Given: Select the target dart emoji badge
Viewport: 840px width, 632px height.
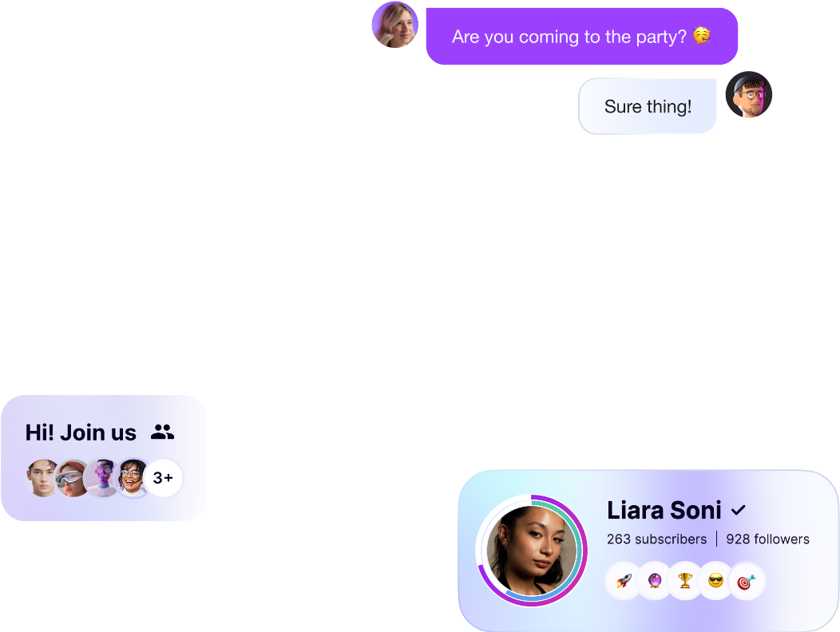Looking at the screenshot, I should 747,581.
